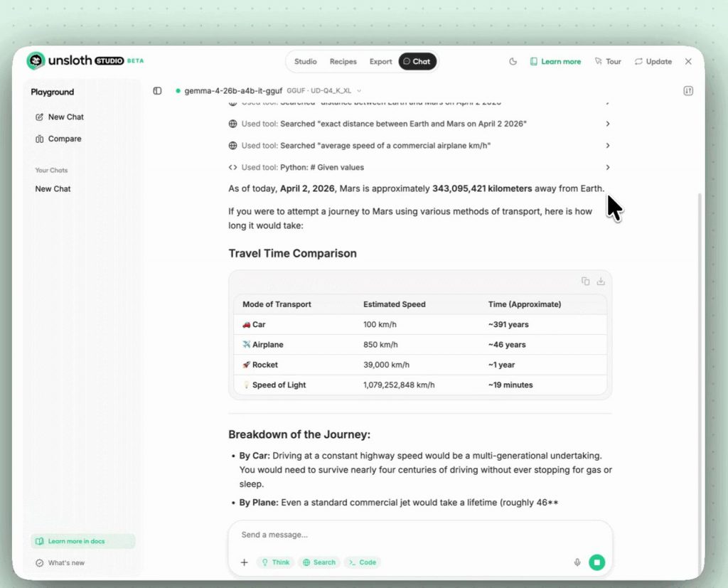
Task: Enable Search mode in the message bar
Action: tap(319, 562)
